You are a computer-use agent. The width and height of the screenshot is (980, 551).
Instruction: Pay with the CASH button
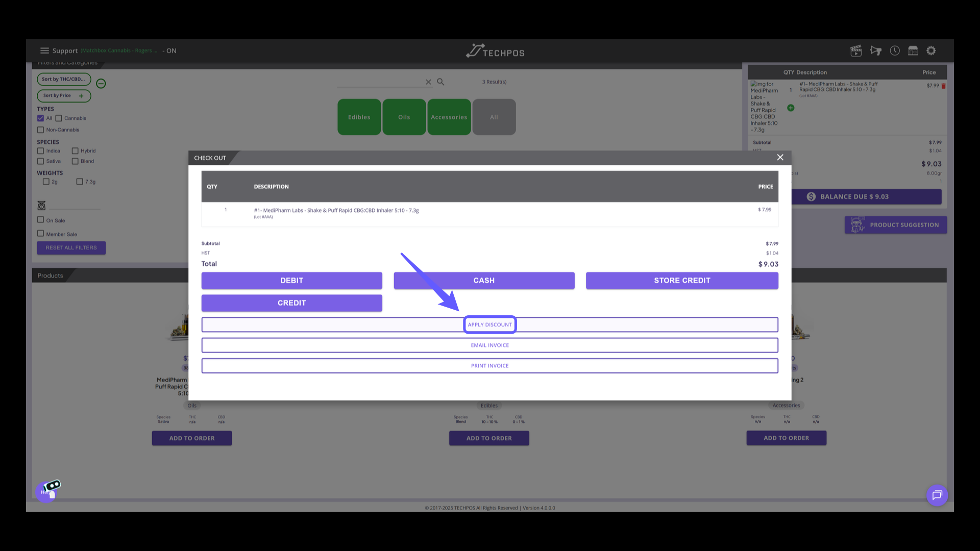[x=484, y=281]
